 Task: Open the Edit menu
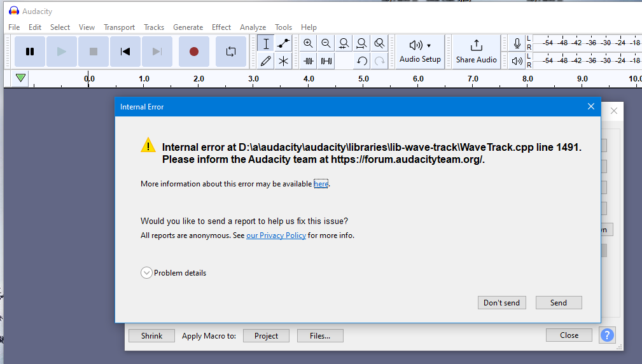(35, 27)
